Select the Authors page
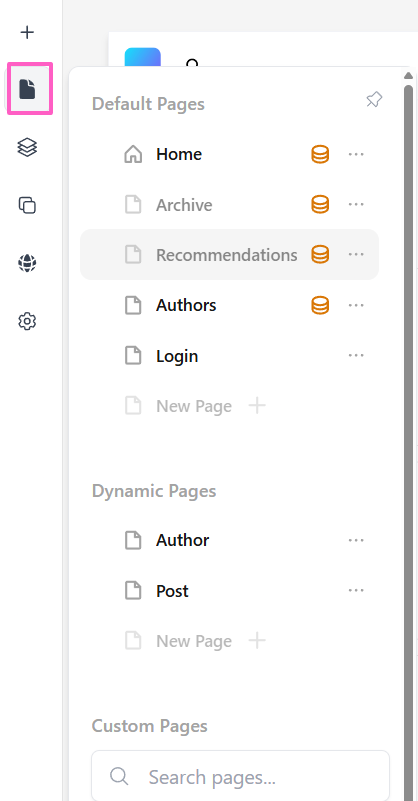 [186, 305]
